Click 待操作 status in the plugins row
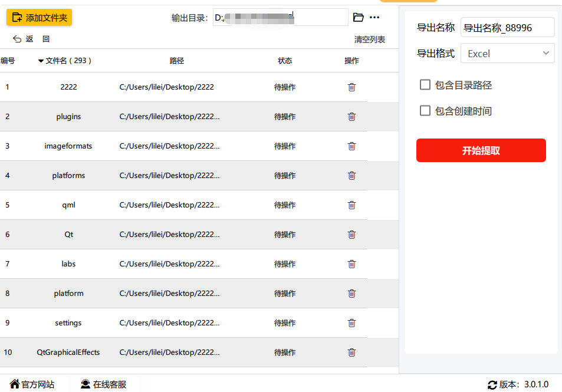 [285, 117]
